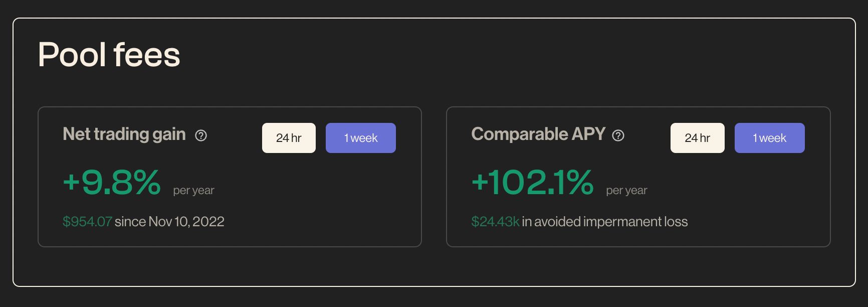Switch Comparable APY to 1 week
The image size is (868, 307).
(770, 138)
